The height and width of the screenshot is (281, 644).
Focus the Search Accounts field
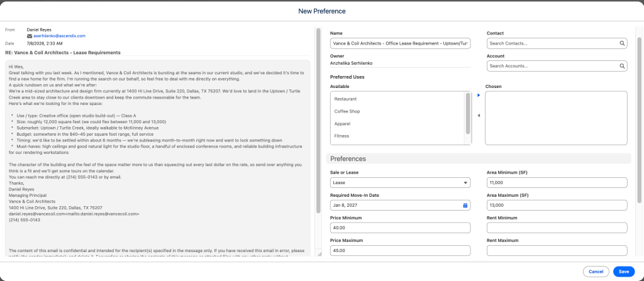pos(557,66)
